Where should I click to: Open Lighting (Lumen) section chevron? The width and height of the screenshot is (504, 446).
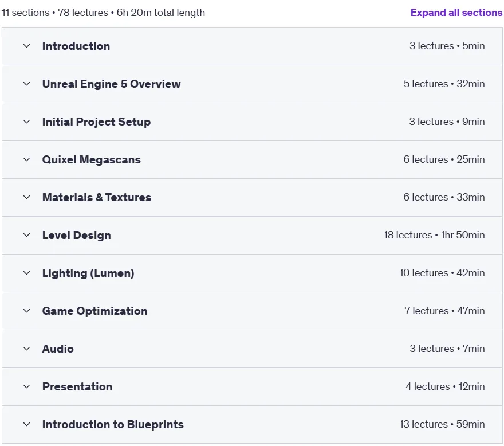click(x=27, y=273)
